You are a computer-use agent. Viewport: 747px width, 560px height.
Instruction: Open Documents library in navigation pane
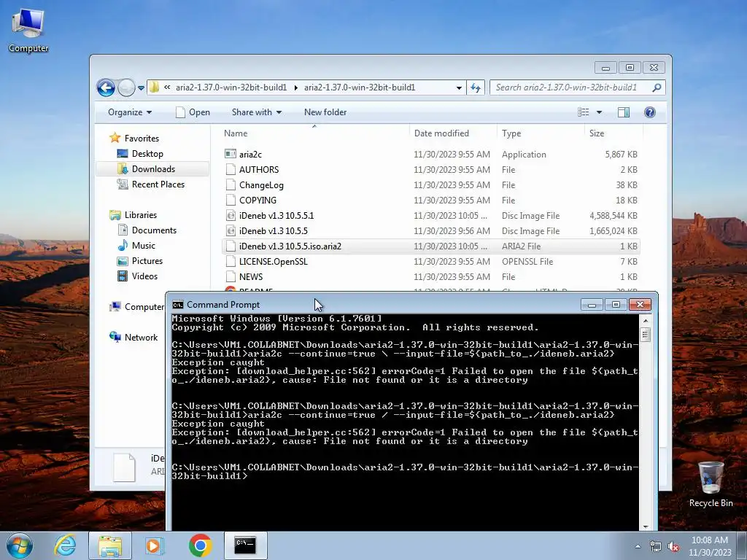(x=154, y=230)
